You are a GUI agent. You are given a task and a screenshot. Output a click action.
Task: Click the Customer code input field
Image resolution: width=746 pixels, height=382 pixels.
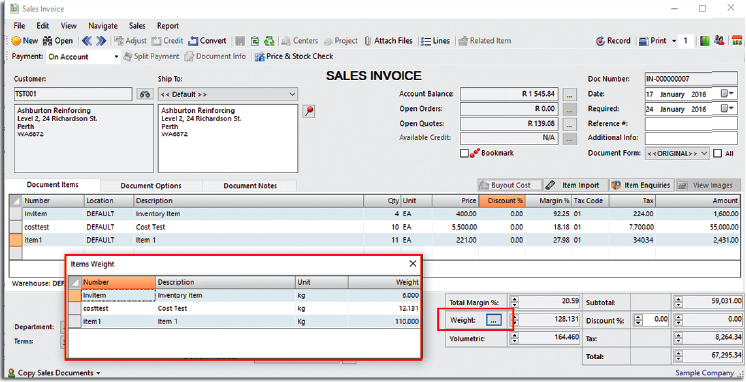point(73,94)
